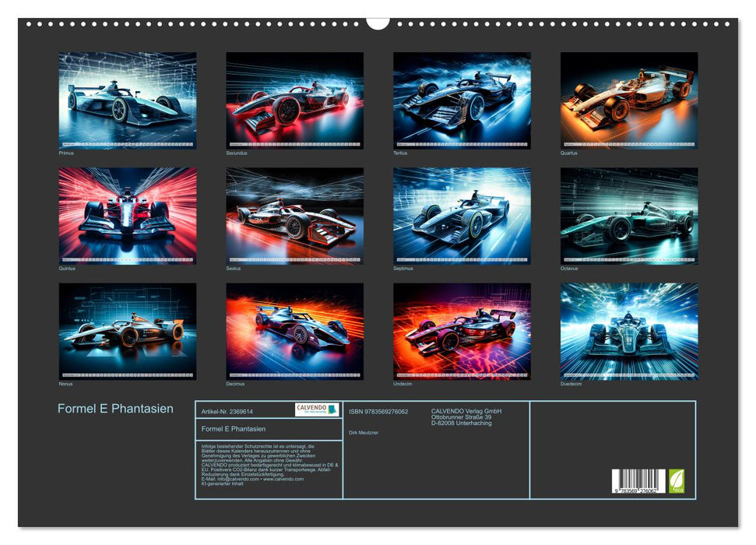The image size is (756, 545).
Task: Click the CALVENDO logo
Action: point(317,410)
